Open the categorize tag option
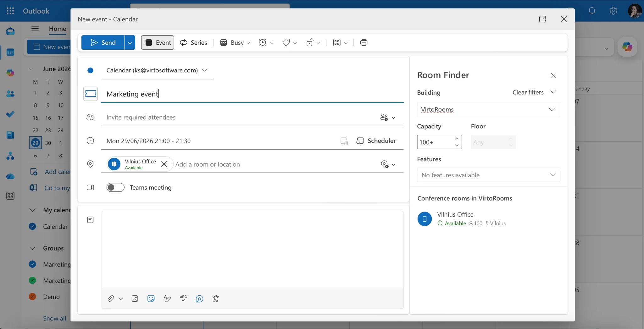The image size is (644, 329). [289, 43]
